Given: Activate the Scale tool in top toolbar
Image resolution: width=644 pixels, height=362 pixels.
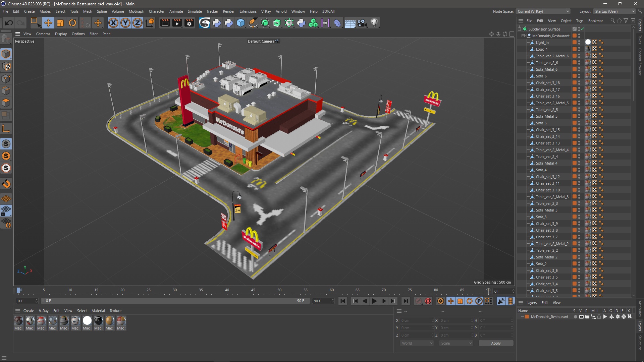Looking at the screenshot, I should pyautogui.click(x=60, y=23).
